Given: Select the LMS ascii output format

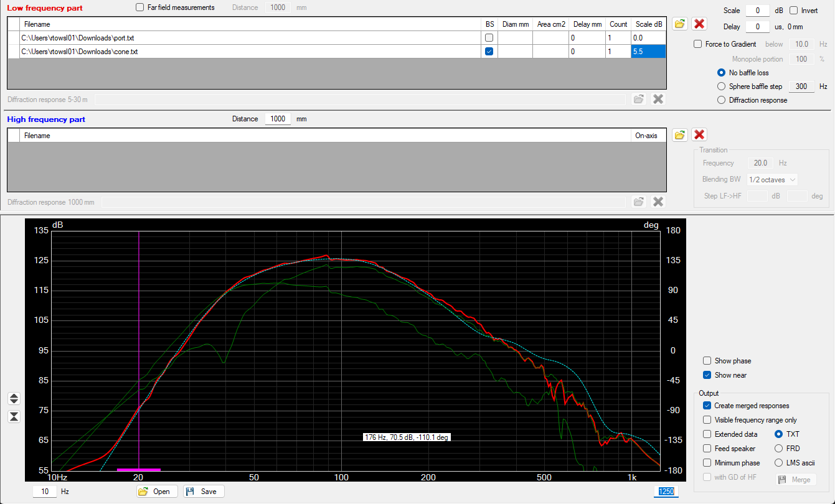Looking at the screenshot, I should [x=778, y=463].
